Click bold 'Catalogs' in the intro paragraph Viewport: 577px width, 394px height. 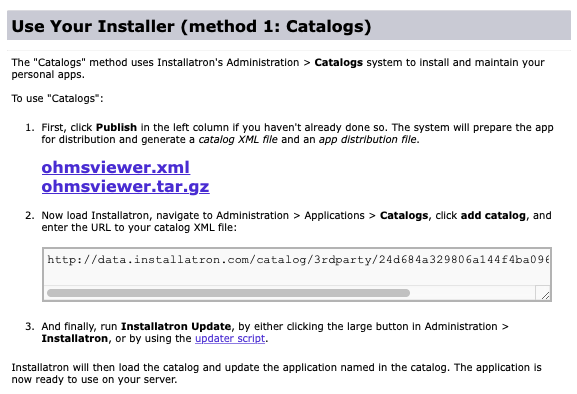(x=339, y=63)
